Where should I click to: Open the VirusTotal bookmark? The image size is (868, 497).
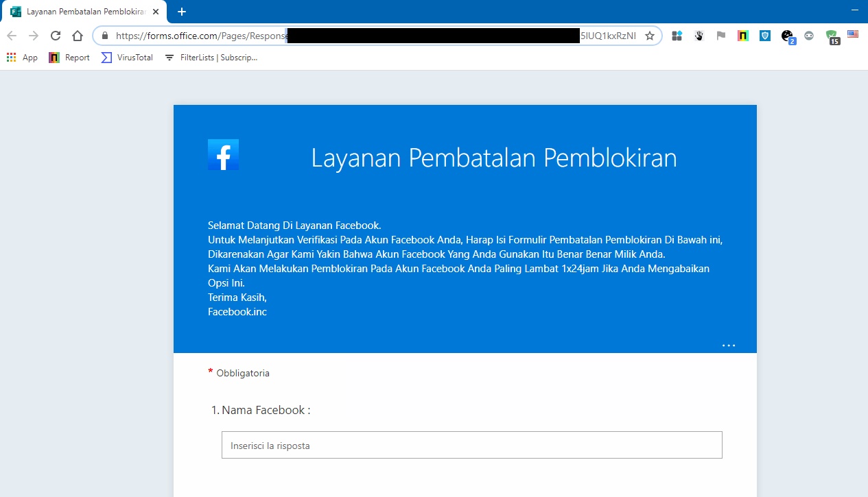(127, 58)
